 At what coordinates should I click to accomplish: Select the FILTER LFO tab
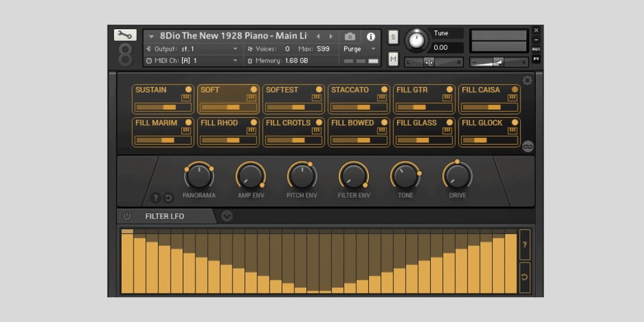point(165,216)
